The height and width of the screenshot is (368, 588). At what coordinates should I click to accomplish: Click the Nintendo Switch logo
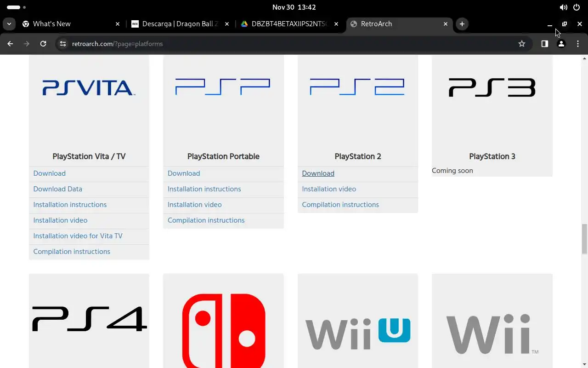223,331
